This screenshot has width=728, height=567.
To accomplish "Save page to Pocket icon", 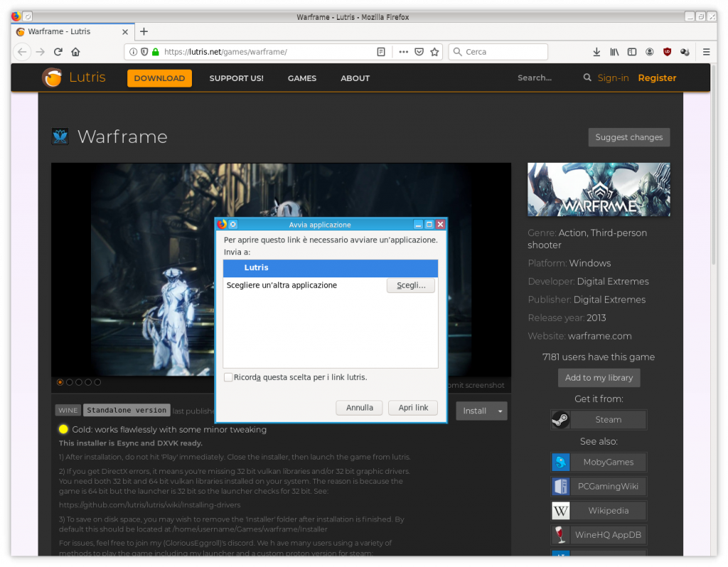I will pyautogui.click(x=419, y=52).
